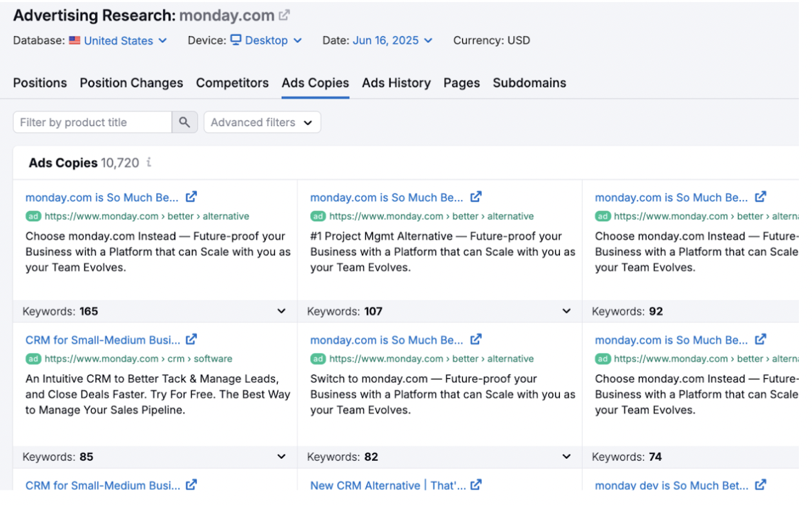Open the Competitors tab
The height and width of the screenshot is (505, 812).
coord(232,83)
